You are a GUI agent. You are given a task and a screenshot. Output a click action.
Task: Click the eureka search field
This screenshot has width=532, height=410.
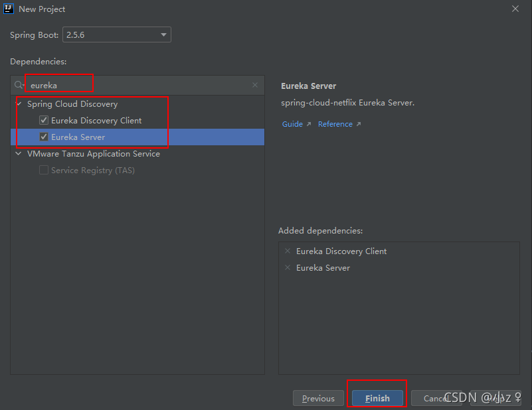pyautogui.click(x=139, y=86)
